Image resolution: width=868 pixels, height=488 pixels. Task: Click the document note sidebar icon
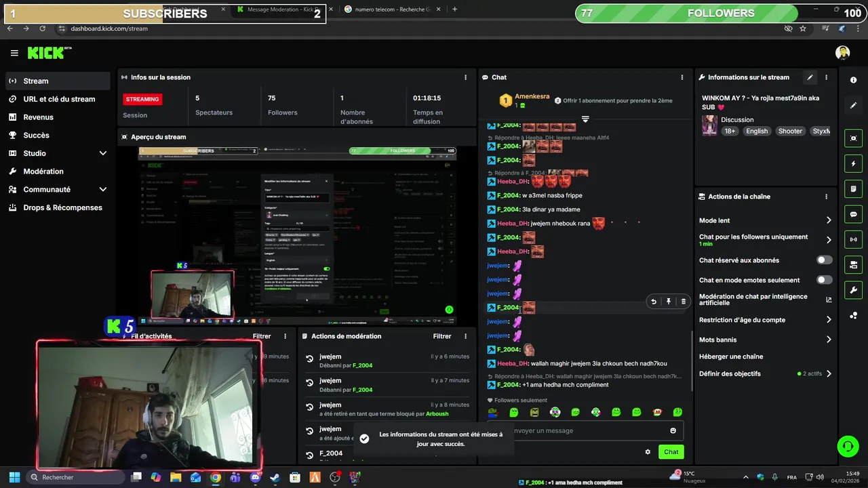click(854, 189)
